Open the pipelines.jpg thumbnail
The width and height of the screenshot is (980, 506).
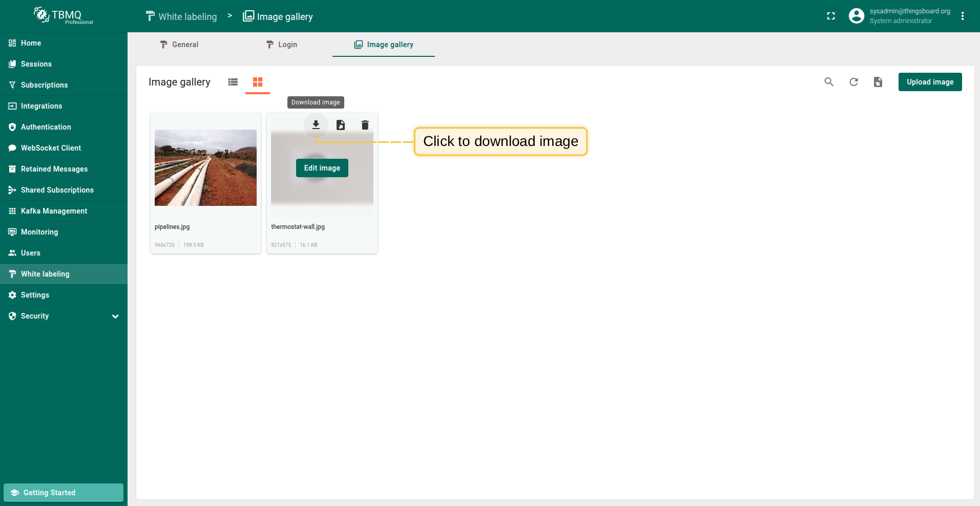[205, 168]
